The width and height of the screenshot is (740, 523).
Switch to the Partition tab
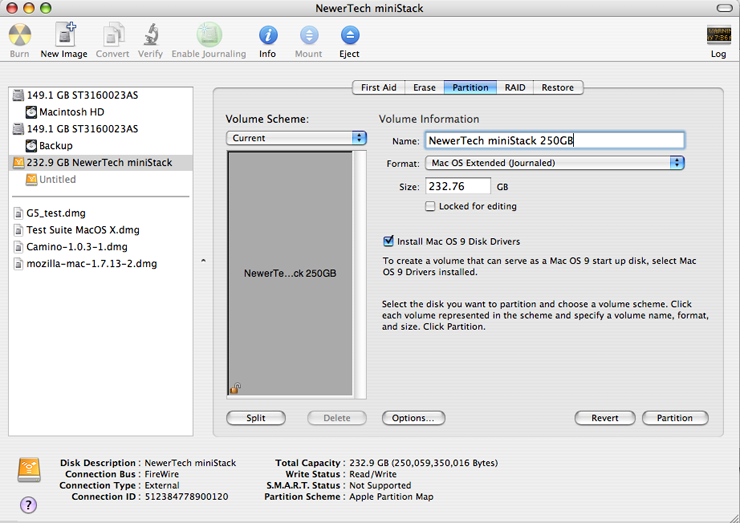(470, 88)
